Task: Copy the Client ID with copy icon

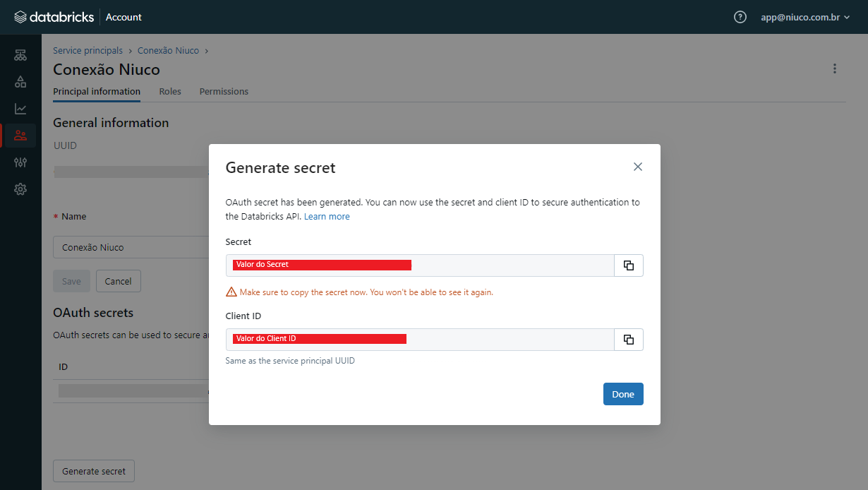Action: (x=629, y=340)
